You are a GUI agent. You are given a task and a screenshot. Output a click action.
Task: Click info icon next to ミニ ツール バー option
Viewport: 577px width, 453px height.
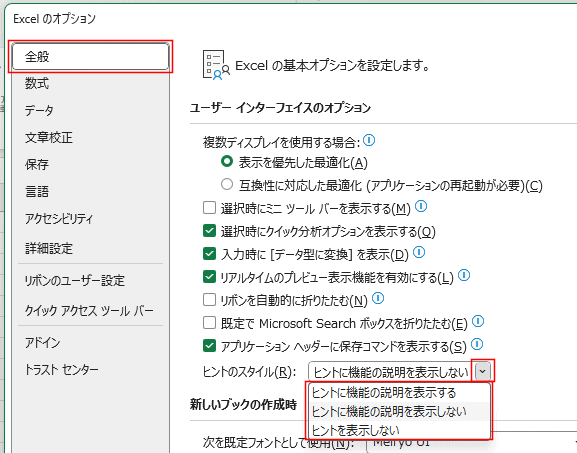click(x=421, y=206)
